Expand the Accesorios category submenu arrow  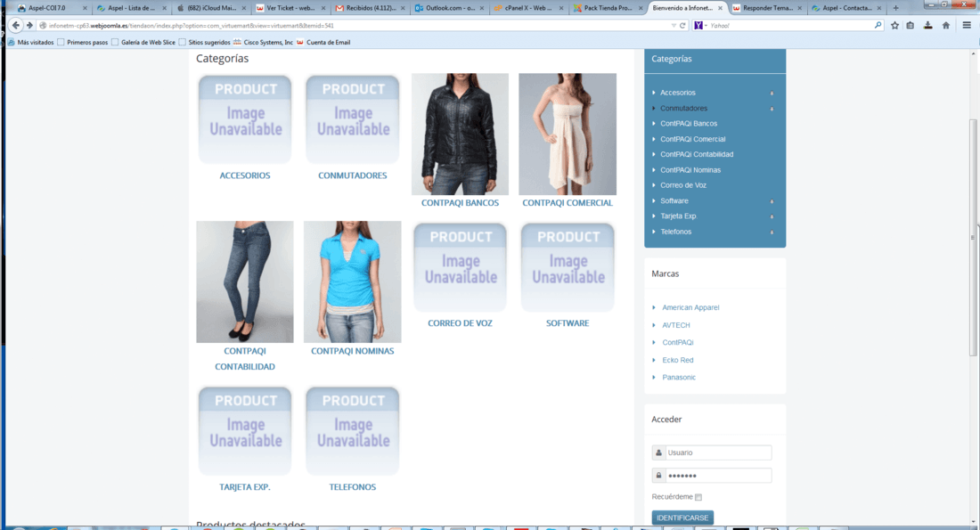click(772, 94)
